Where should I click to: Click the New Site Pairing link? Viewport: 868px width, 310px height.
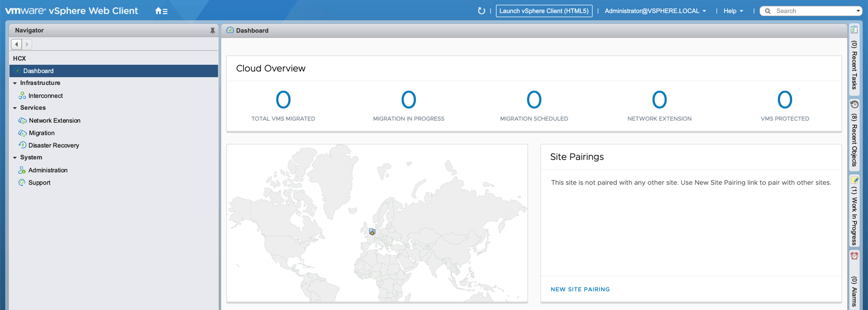point(580,290)
